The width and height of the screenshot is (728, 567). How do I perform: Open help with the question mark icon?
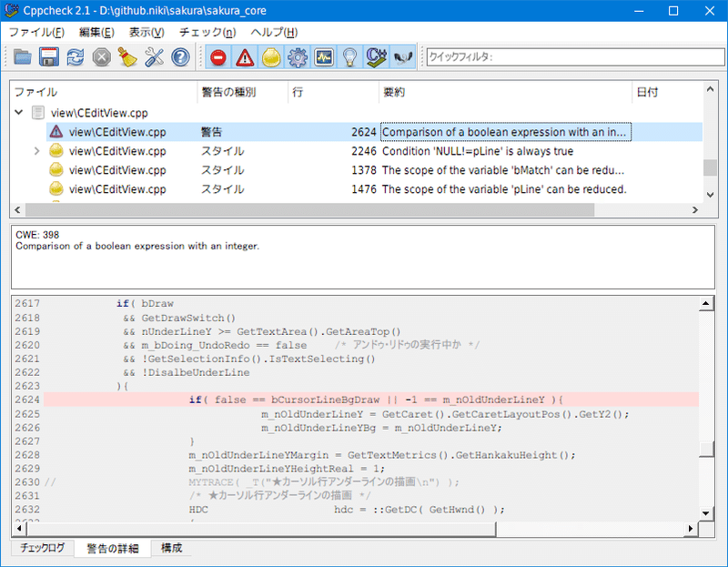tap(179, 56)
